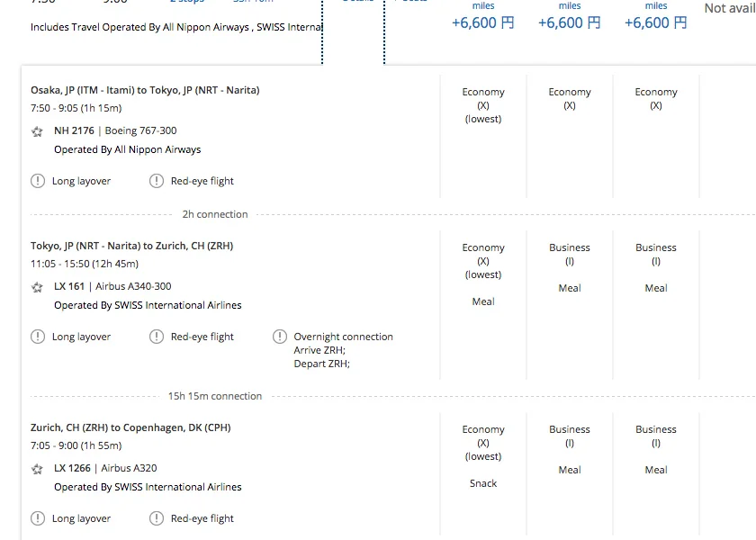Screen dimensions: 756x540
Task: Click the Overnight connection info icon
Action: (x=279, y=337)
